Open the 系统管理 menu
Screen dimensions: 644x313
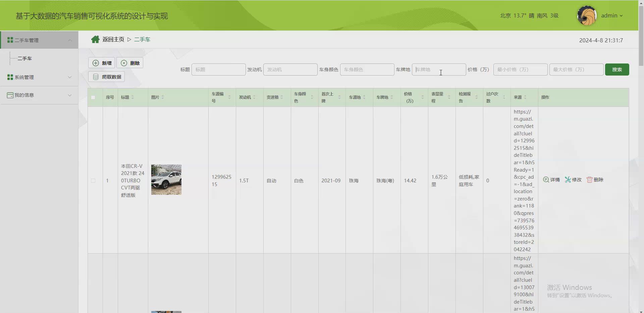[39, 77]
